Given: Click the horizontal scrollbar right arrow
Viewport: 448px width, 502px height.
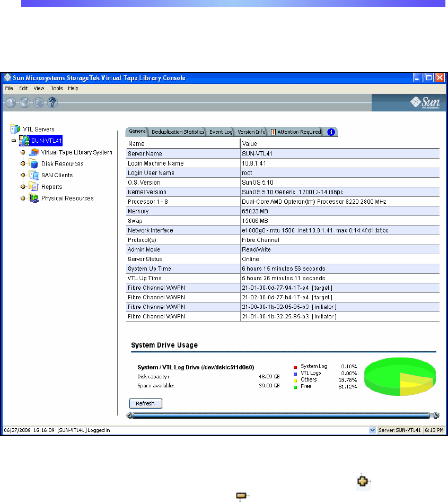Looking at the screenshot, I should coord(436,416).
